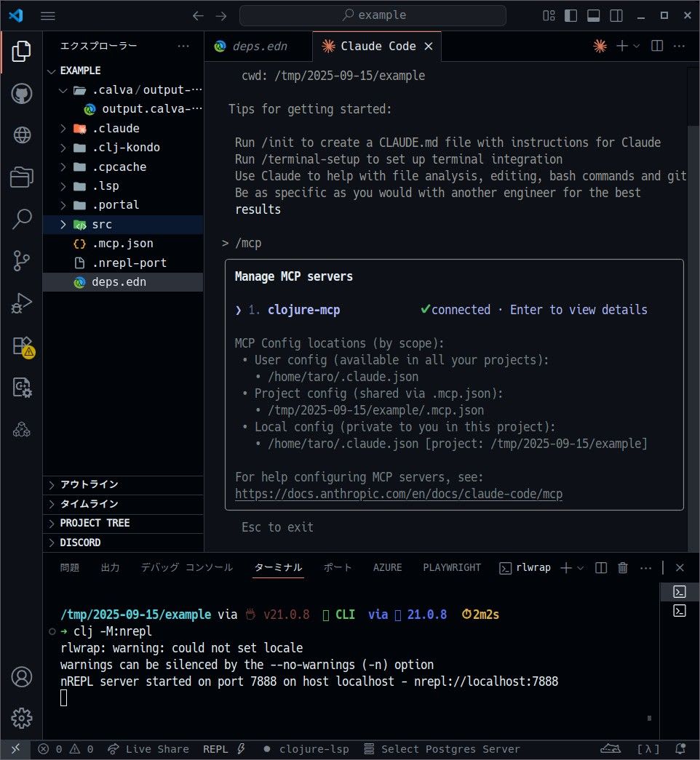Expand the PROJECT TREE section

(123, 524)
